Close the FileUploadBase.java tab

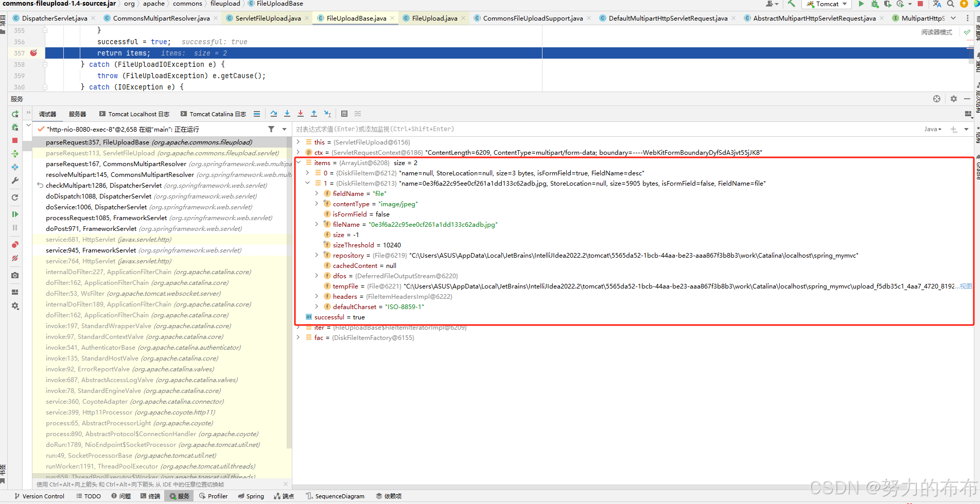pos(392,18)
